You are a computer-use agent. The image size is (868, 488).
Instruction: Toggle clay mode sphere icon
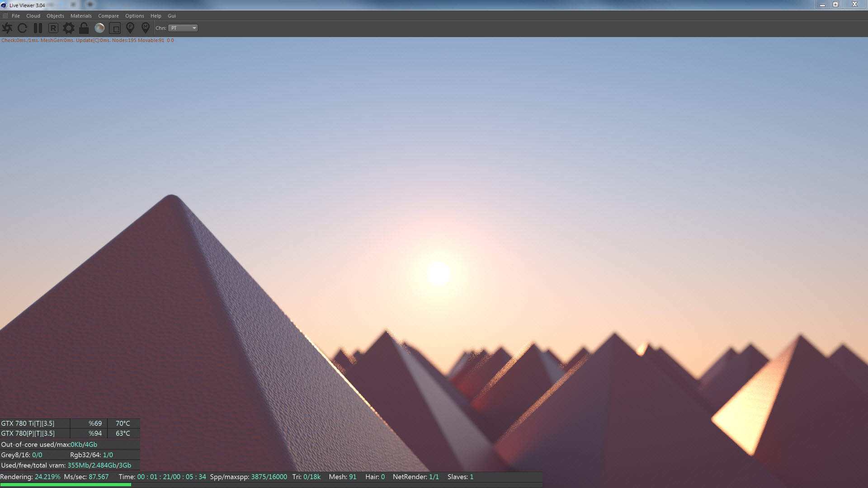pos(99,28)
